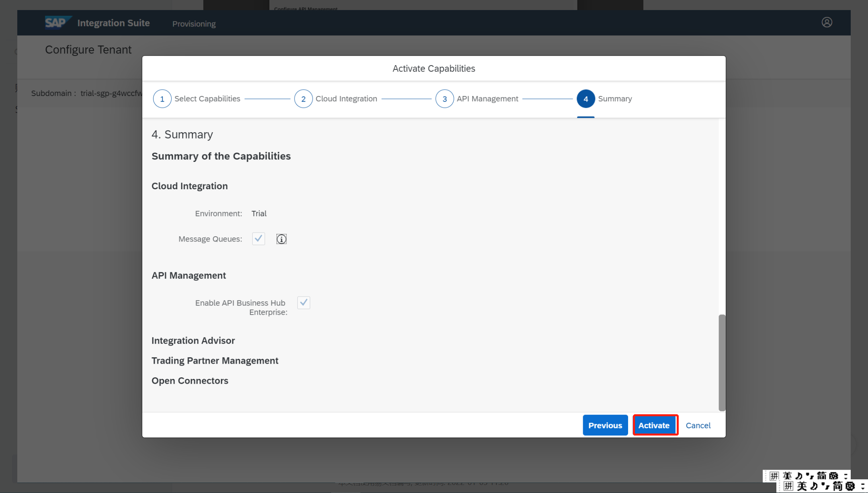Show Message Queues information icon
Screen dimensions: 868x493
pyautogui.click(x=281, y=239)
